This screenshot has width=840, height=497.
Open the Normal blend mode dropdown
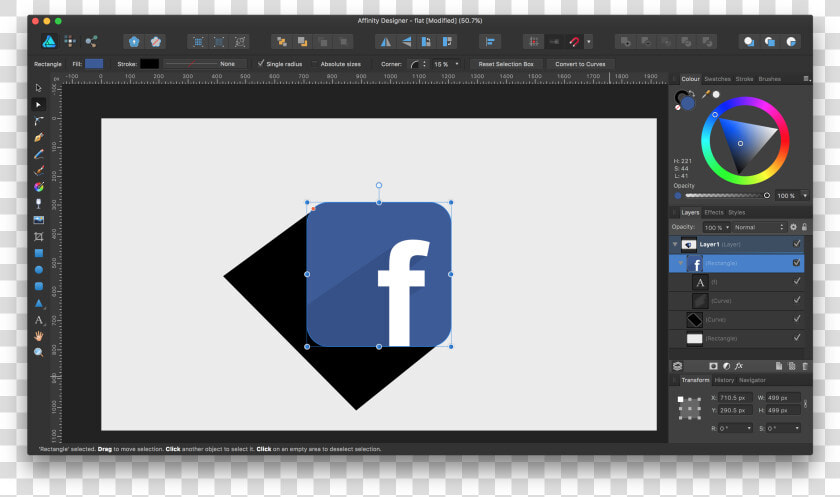759,227
